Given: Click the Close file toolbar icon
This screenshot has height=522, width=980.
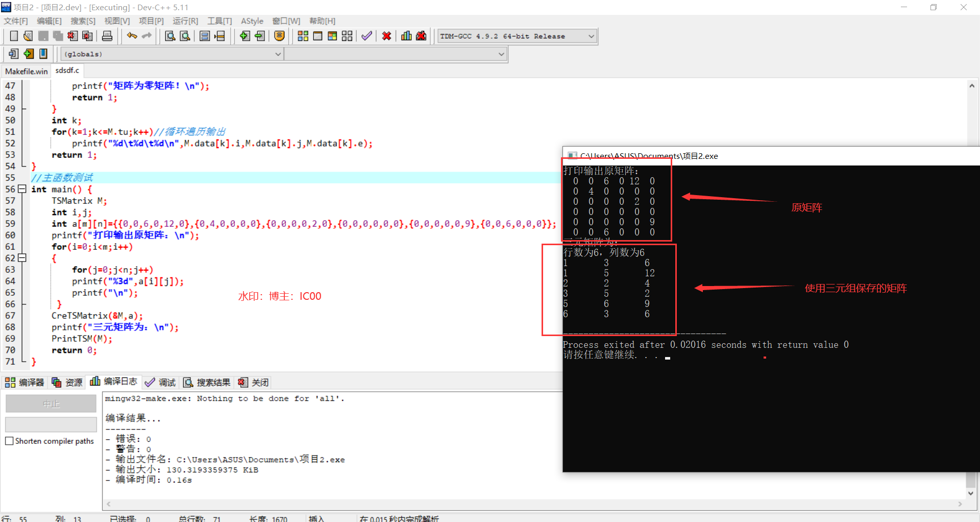Looking at the screenshot, I should click(73, 36).
